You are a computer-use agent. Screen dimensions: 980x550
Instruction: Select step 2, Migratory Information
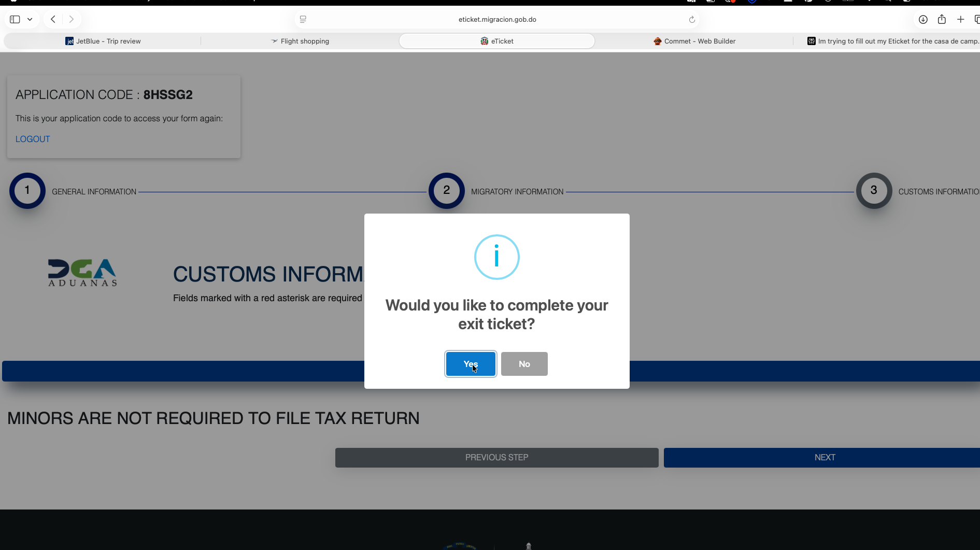click(x=447, y=191)
